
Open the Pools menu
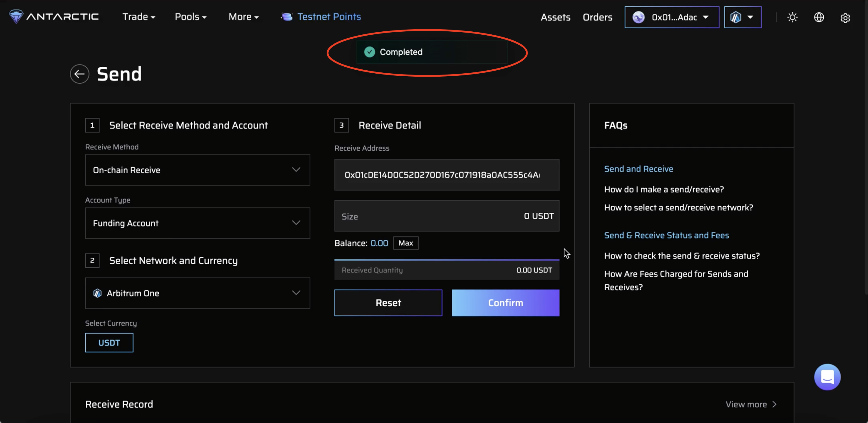tap(190, 17)
